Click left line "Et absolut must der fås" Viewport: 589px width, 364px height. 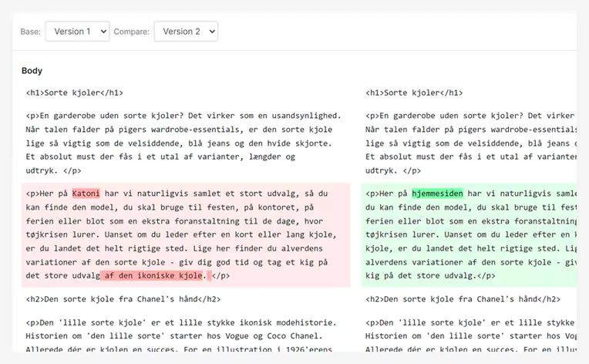click(x=93, y=157)
